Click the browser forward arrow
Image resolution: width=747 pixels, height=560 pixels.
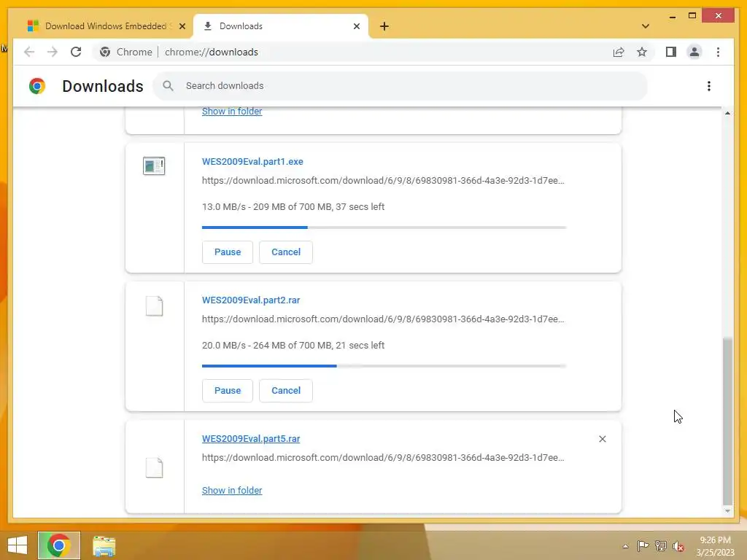click(x=53, y=52)
